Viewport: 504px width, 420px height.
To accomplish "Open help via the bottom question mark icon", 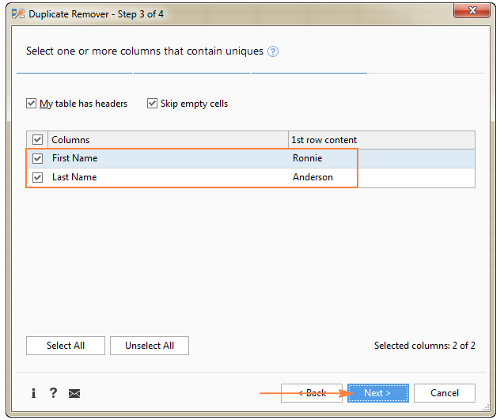I will click(x=53, y=393).
